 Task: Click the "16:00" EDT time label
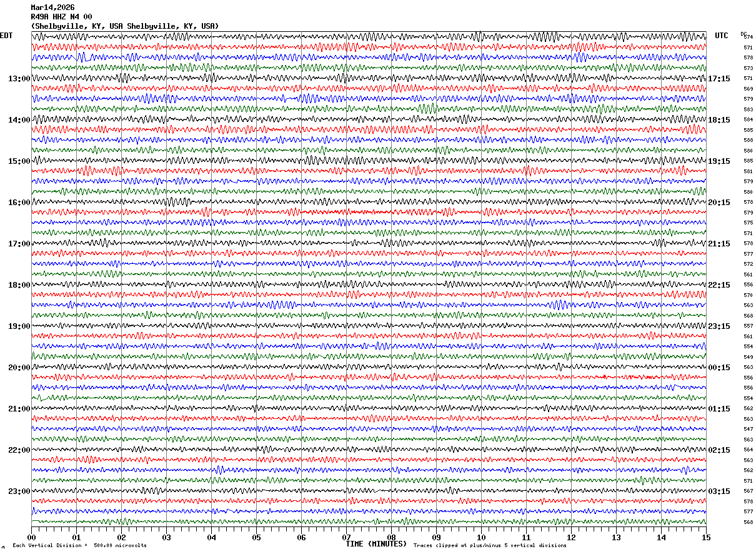[x=19, y=203]
